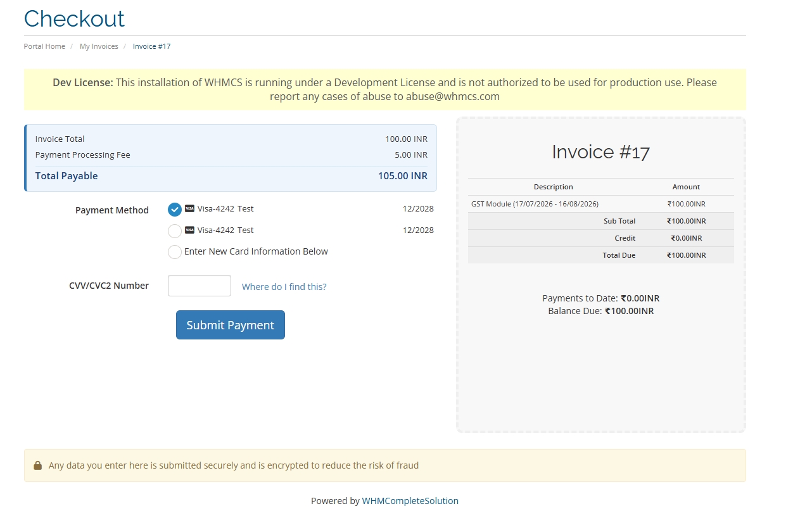812x518 pixels.
Task: Click the Credit row label
Action: [x=625, y=238]
